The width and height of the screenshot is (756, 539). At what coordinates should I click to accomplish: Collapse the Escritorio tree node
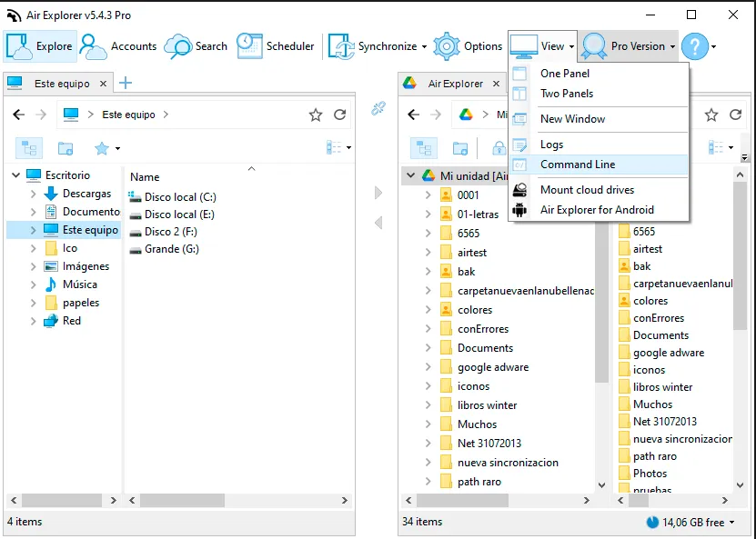pos(15,175)
